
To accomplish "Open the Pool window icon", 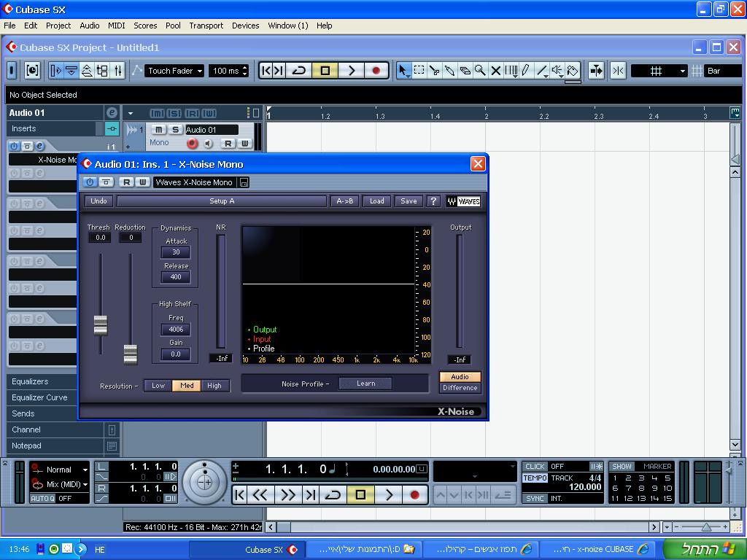I will pos(102,71).
